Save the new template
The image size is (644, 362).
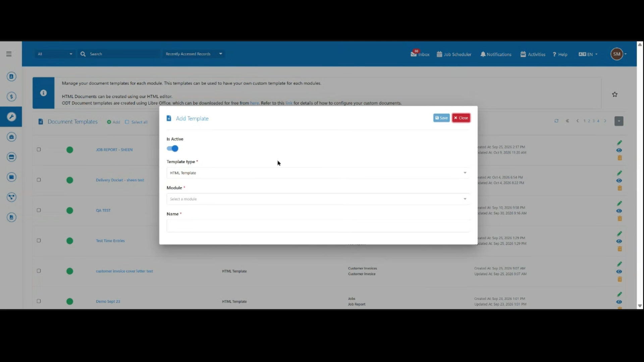pos(441,118)
